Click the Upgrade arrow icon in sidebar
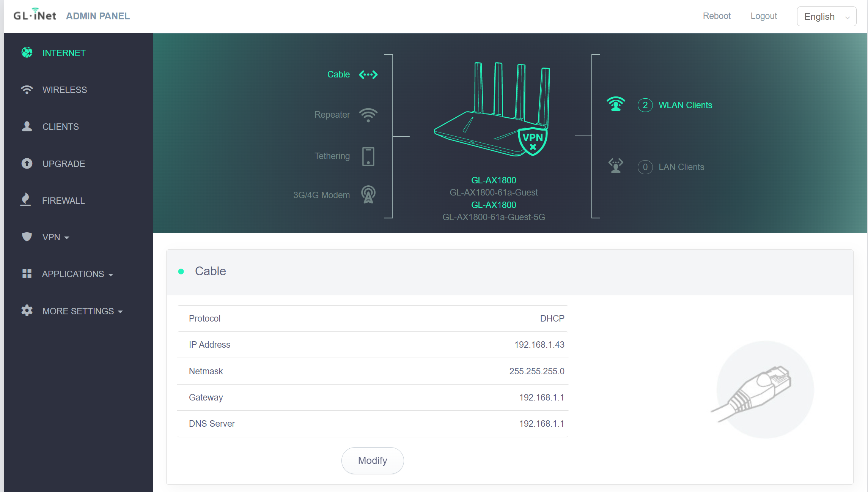This screenshot has width=868, height=492. click(27, 163)
